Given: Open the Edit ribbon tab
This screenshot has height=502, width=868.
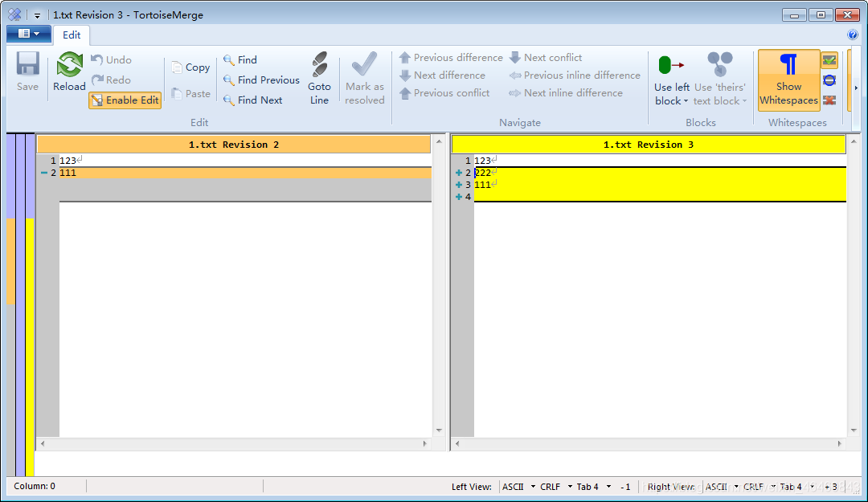Looking at the screenshot, I should [72, 35].
